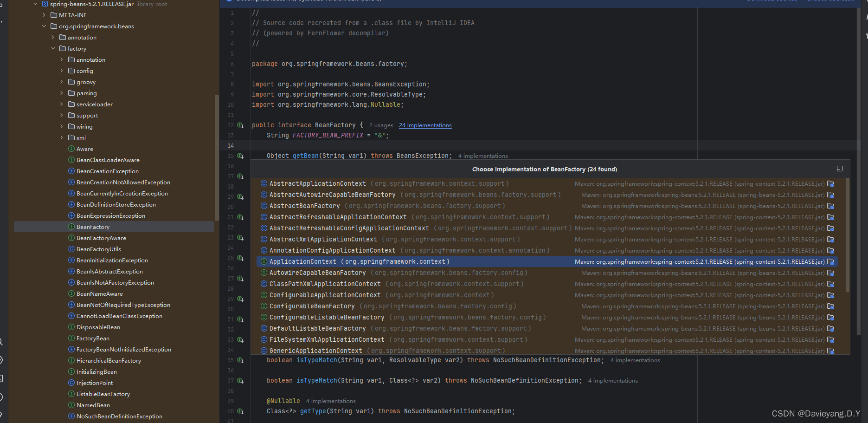
Task: Click the gutter implementation icon on line 40
Action: point(240,411)
